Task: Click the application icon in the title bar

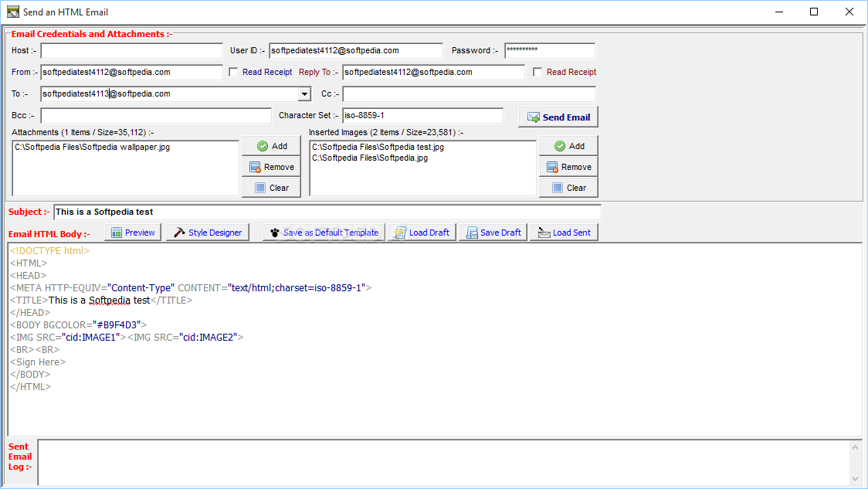Action: [x=12, y=12]
